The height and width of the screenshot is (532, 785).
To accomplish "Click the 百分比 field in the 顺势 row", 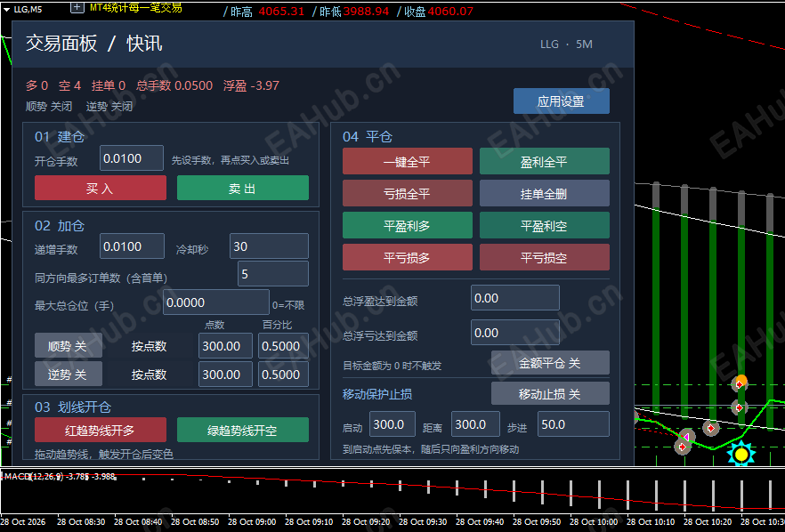I will (x=283, y=346).
